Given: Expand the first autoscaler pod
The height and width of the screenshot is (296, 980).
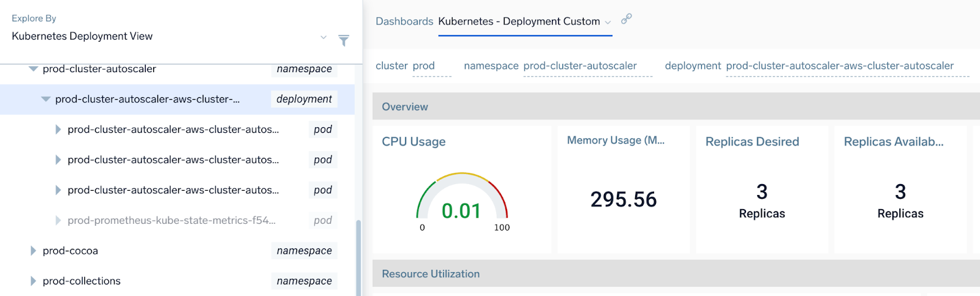Looking at the screenshot, I should [x=58, y=130].
